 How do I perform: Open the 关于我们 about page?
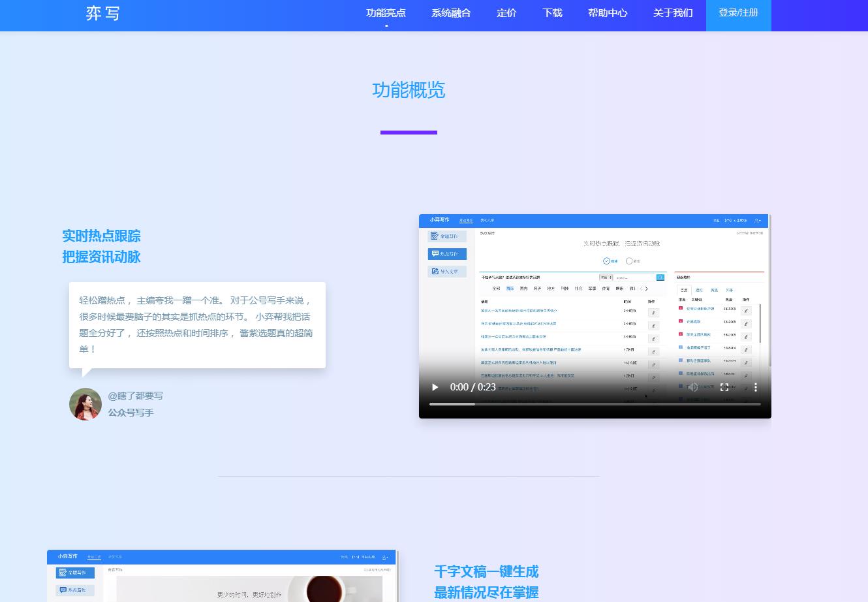[x=673, y=13]
